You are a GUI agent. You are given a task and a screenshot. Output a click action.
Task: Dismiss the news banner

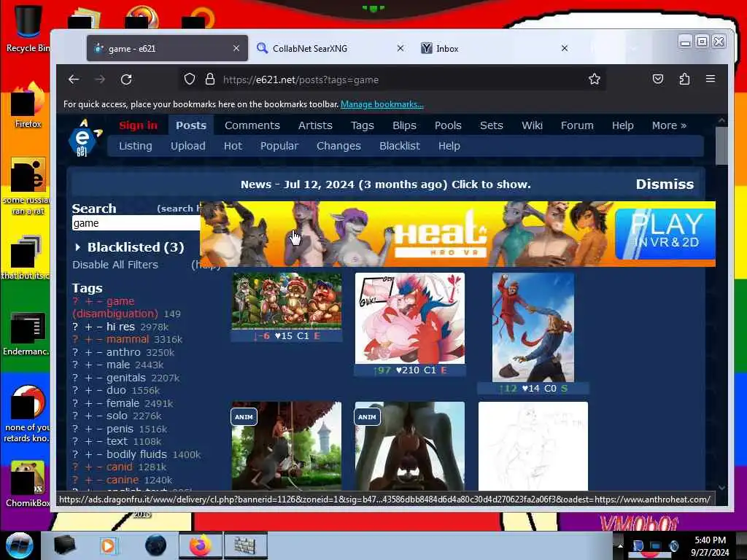coord(665,184)
